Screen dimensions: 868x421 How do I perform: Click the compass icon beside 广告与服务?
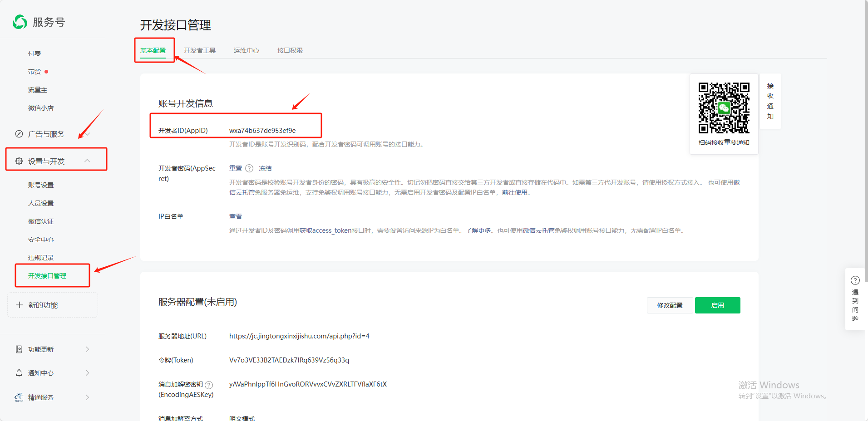pyautogui.click(x=19, y=134)
